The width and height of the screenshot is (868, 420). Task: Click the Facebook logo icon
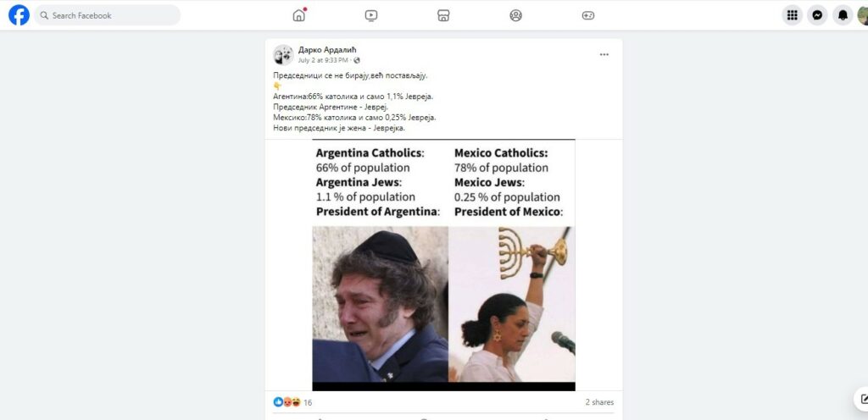(19, 15)
